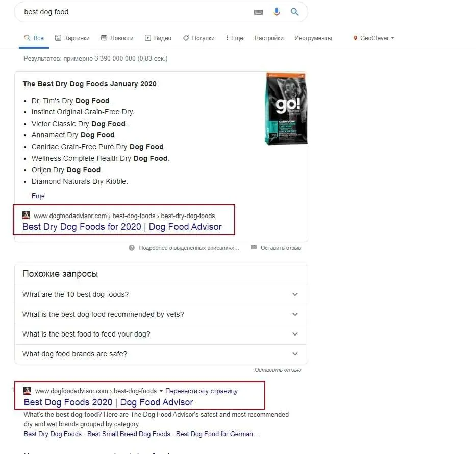Open 'Best Dog Food for German ...' sitelink

tap(218, 434)
